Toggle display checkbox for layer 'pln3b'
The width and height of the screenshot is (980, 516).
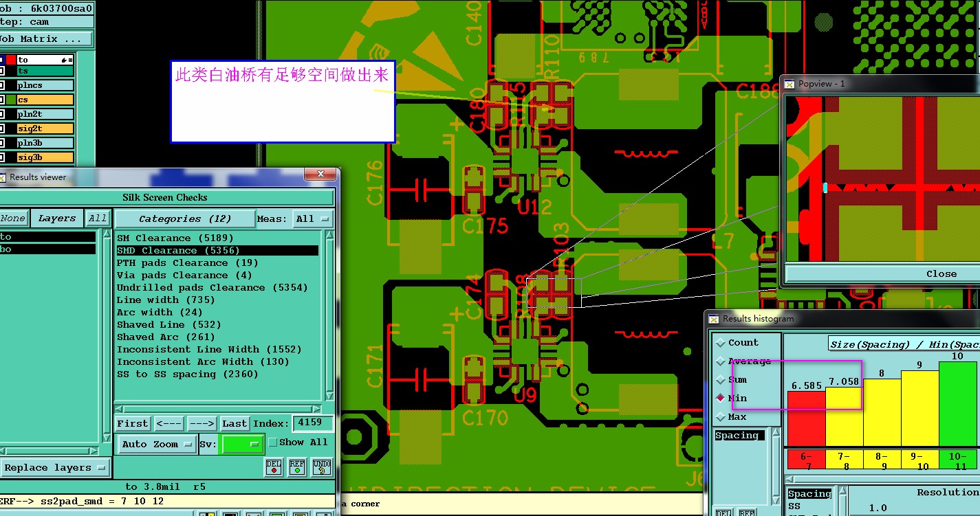pyautogui.click(x=2, y=143)
